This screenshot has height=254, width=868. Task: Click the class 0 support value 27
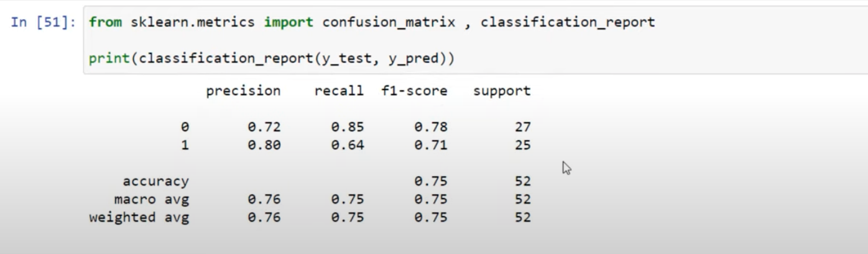coord(522,127)
